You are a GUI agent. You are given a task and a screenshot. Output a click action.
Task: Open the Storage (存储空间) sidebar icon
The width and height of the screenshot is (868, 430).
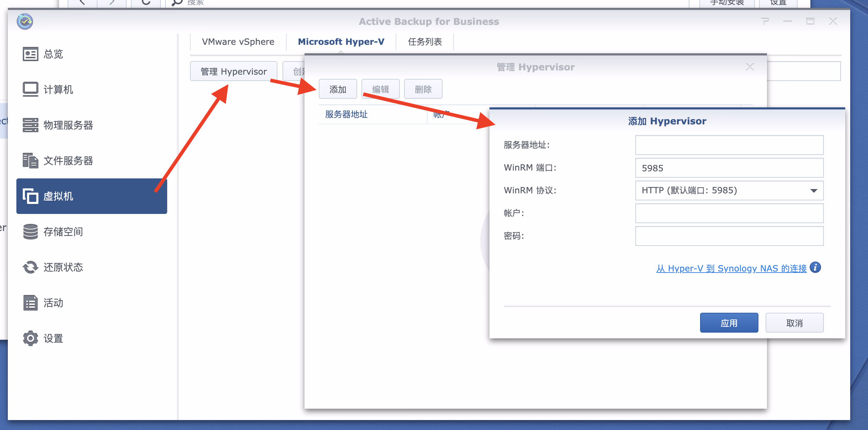coord(30,232)
